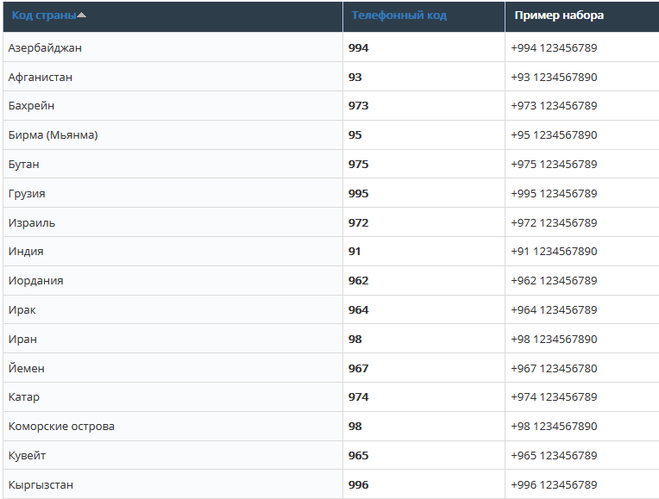Click dialing example +996 123456789

tap(553, 485)
